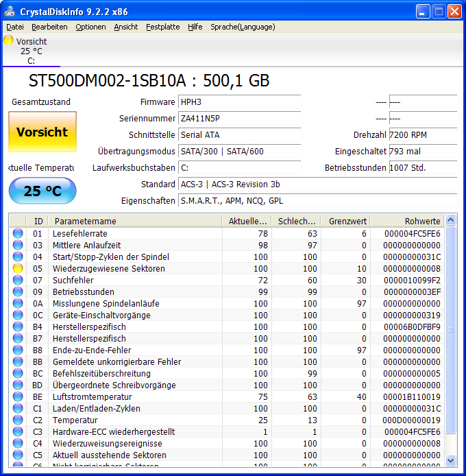Open the Sprache(Language) menu
This screenshot has height=476, width=466.
click(243, 27)
